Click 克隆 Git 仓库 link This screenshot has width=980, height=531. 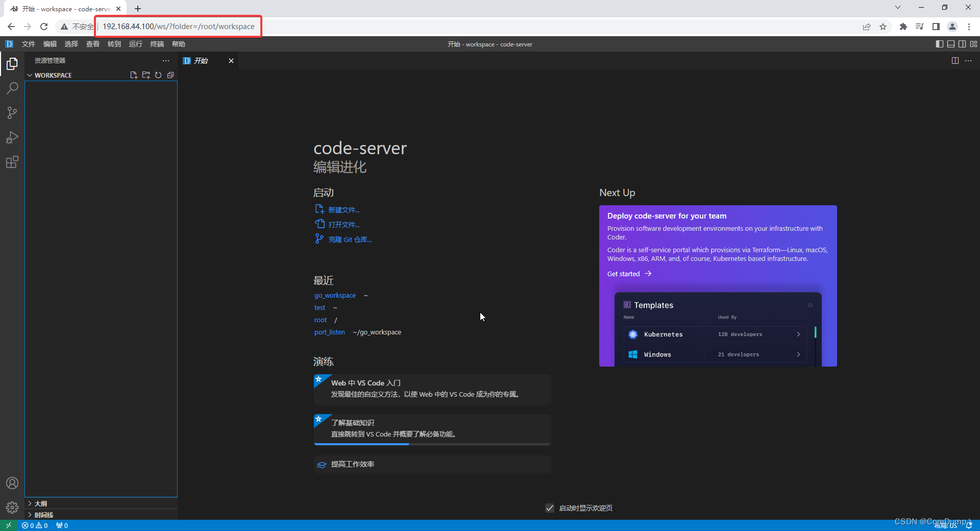coord(350,239)
